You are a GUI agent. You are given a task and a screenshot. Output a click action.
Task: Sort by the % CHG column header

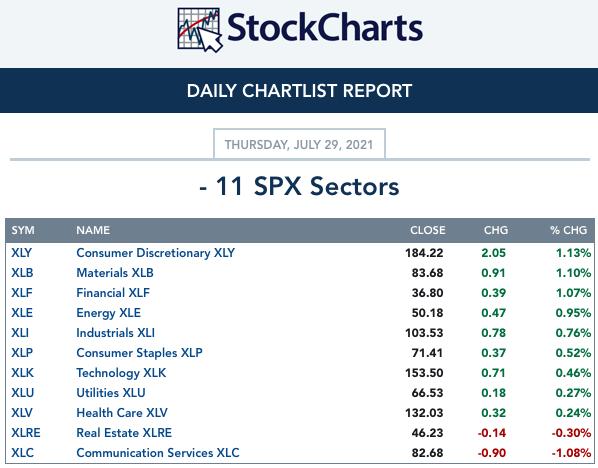pos(568,230)
